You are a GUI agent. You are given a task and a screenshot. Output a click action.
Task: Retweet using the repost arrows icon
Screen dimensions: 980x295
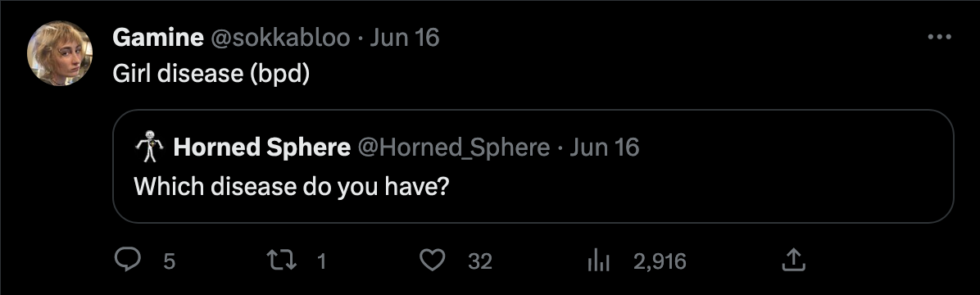pyautogui.click(x=279, y=260)
